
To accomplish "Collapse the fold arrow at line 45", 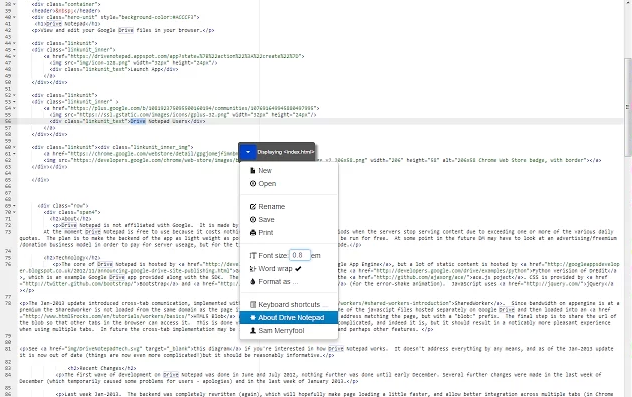I will coord(15,50).
